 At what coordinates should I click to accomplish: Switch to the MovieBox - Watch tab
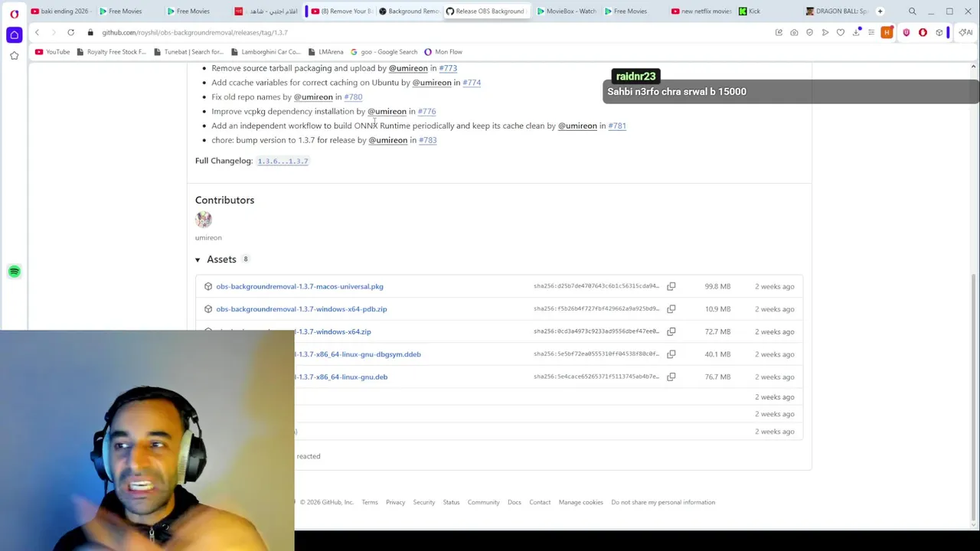click(566, 11)
